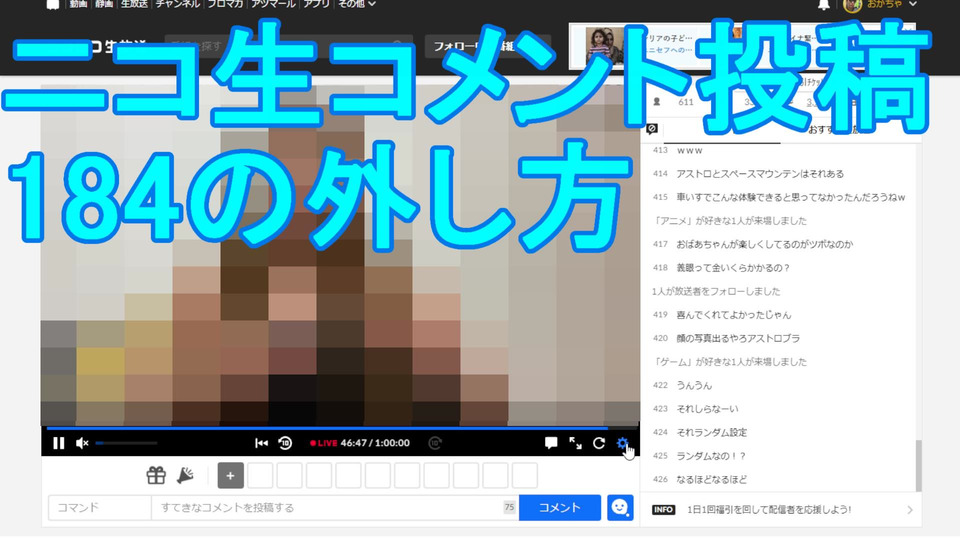Click the viewer count person icon beside 611
Viewport: 960px width, 540px height.
click(657, 102)
